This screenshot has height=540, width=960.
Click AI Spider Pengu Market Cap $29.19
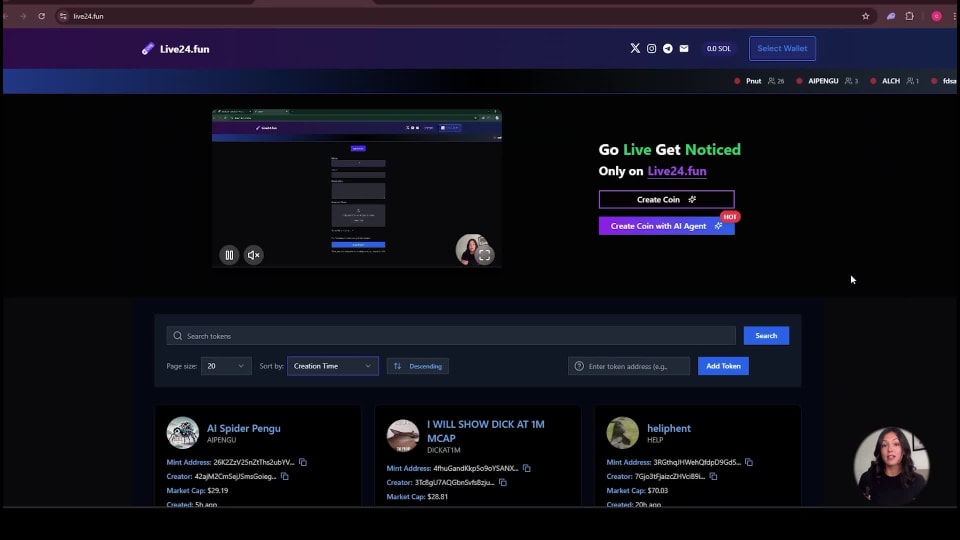(x=197, y=490)
